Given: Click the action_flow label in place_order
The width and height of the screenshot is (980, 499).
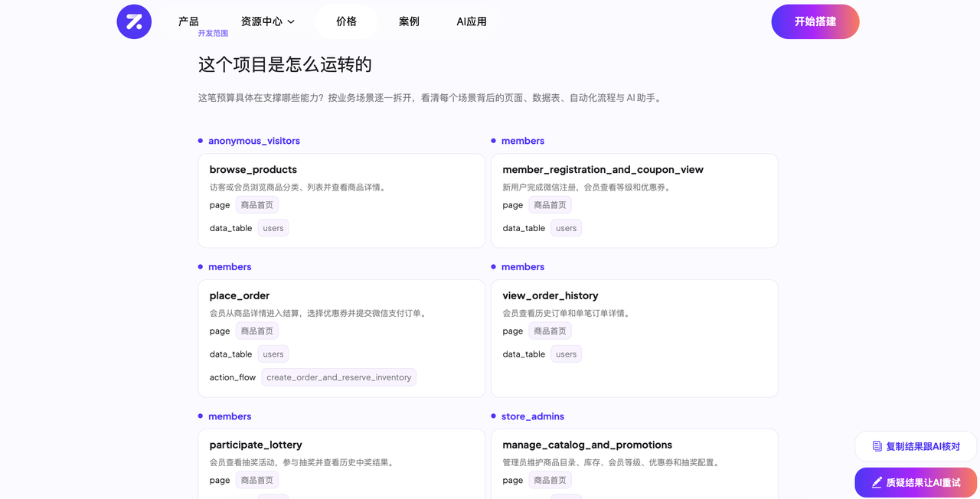Looking at the screenshot, I should coord(233,377).
